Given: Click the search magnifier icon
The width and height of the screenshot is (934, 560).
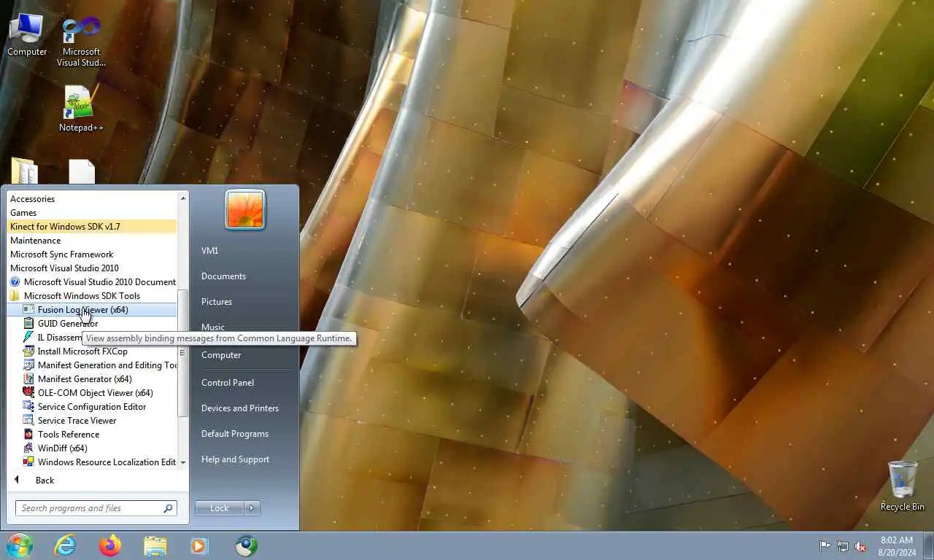Looking at the screenshot, I should pos(168,508).
